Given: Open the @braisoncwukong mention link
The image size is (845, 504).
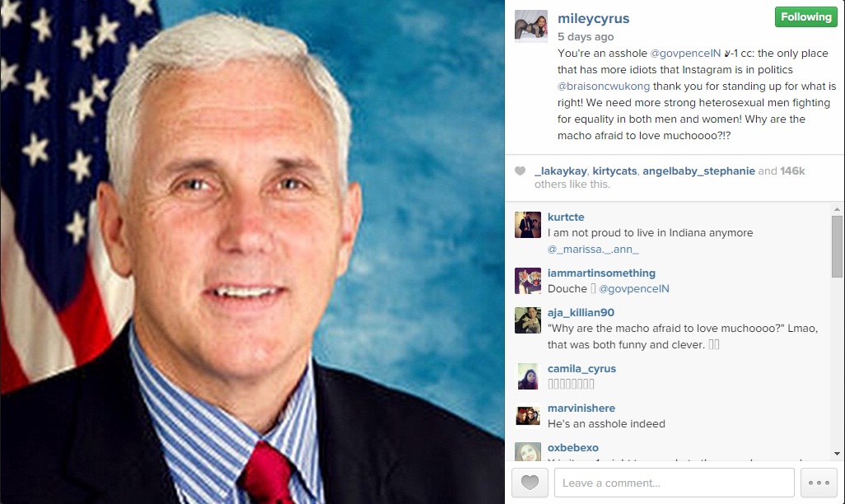Looking at the screenshot, I should [x=604, y=86].
